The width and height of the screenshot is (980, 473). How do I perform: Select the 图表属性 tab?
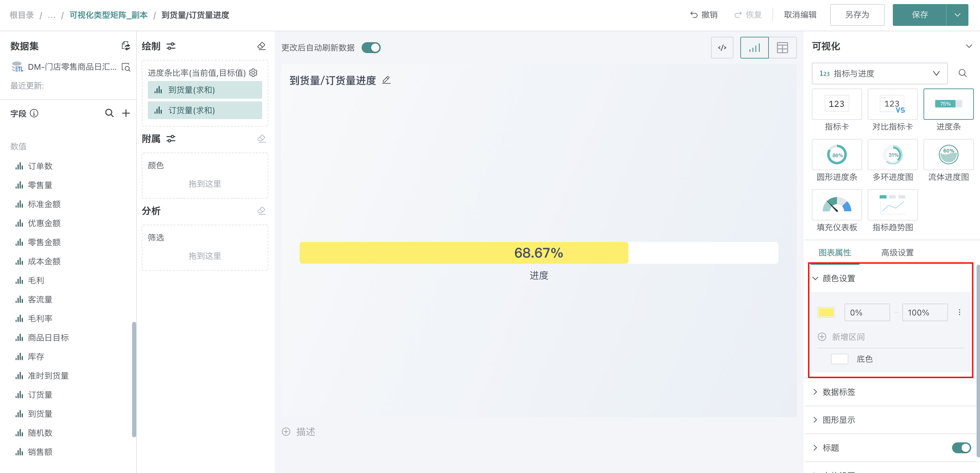835,252
